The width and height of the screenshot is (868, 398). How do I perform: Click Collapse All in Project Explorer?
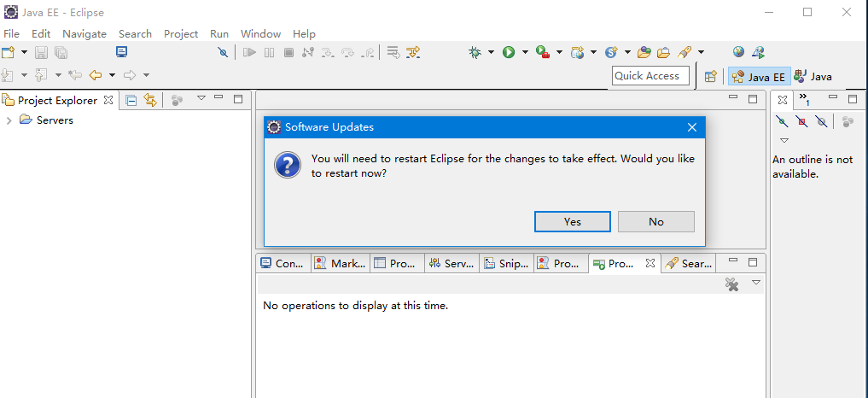[x=131, y=100]
